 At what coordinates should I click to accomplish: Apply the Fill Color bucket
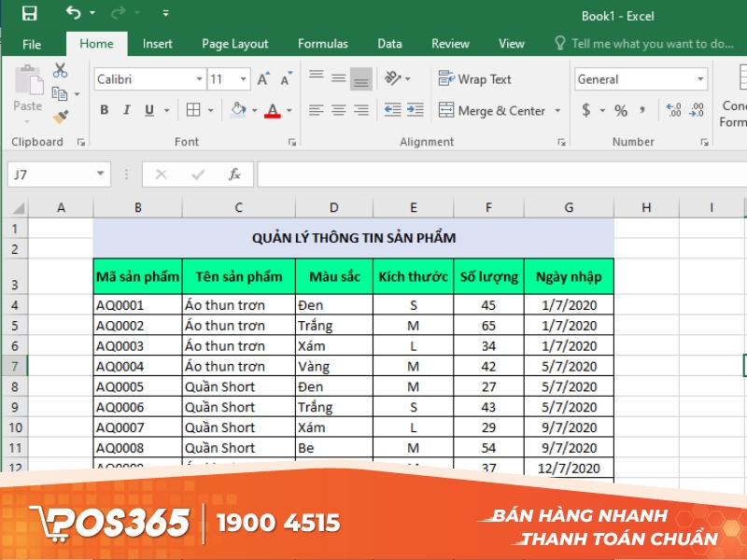[238, 110]
